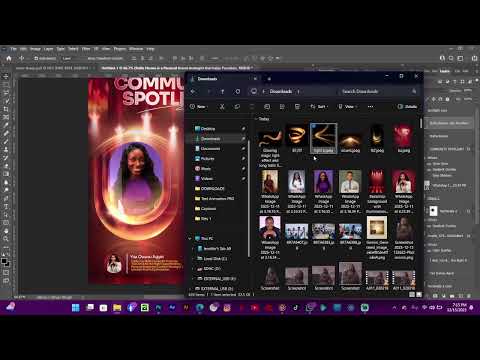Click the Share icon in Explorer toolbar
Viewport: 480px width, 360px height.
pyautogui.click(x=282, y=107)
